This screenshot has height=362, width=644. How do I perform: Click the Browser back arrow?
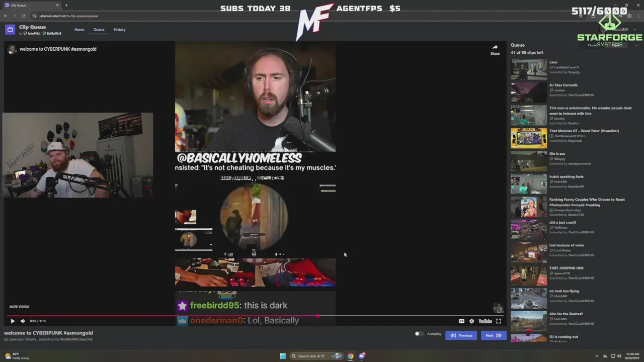point(6,16)
